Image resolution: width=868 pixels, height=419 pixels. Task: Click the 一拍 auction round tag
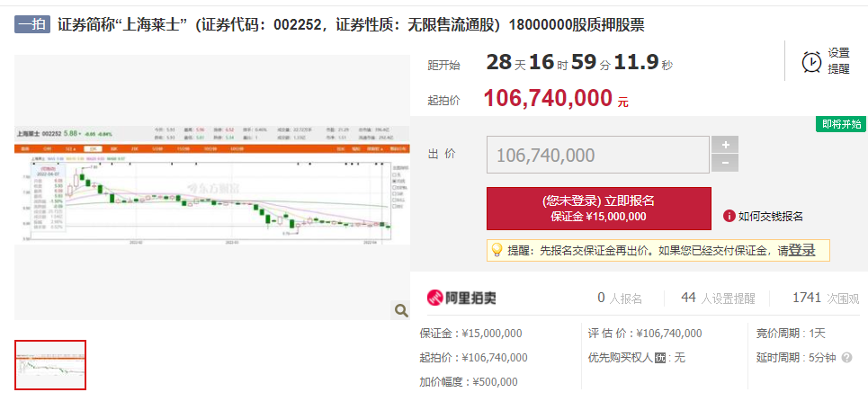click(32, 25)
